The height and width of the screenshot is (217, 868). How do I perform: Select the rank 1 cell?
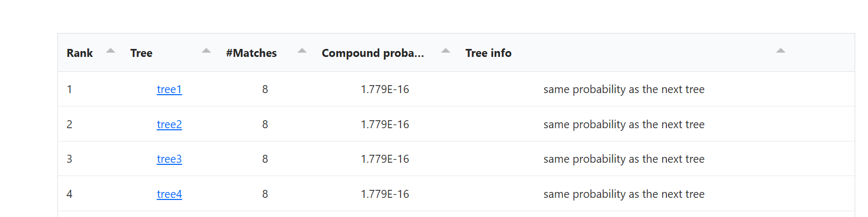(x=70, y=89)
